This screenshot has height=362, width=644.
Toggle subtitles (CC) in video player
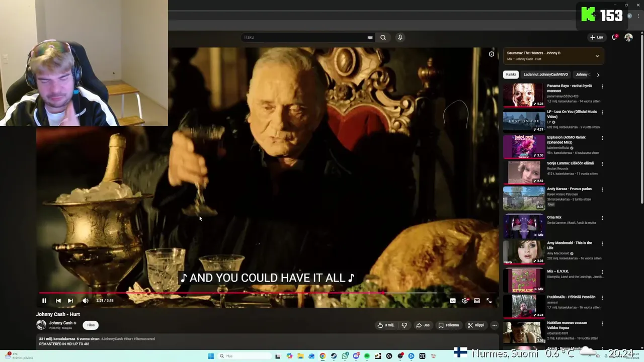tap(453, 301)
